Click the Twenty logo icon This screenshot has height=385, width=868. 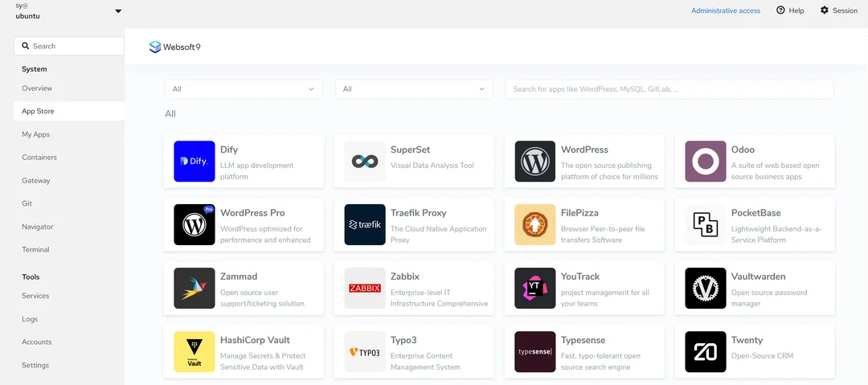(706, 352)
